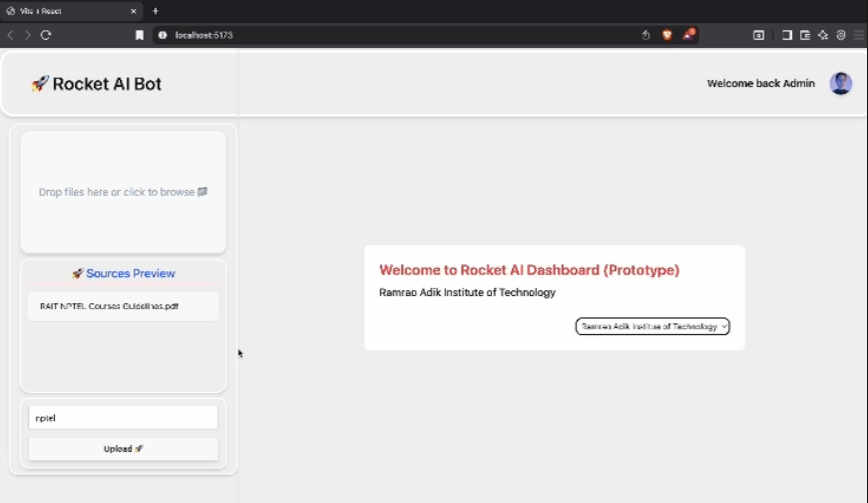This screenshot has height=503, width=868.
Task: Open the Brave Wallet icon
Action: pos(805,35)
